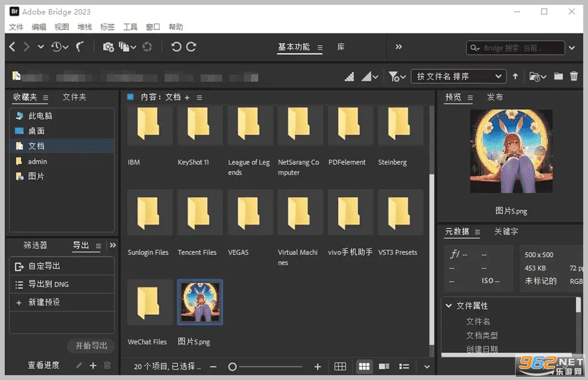Collapse 文件属性 metadata section
The height and width of the screenshot is (380, 588).
point(449,306)
